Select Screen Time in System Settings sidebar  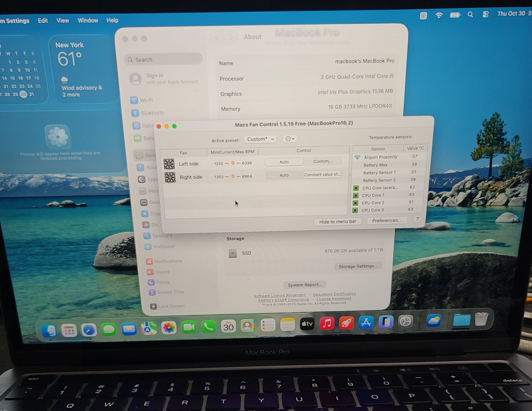pyautogui.click(x=166, y=292)
